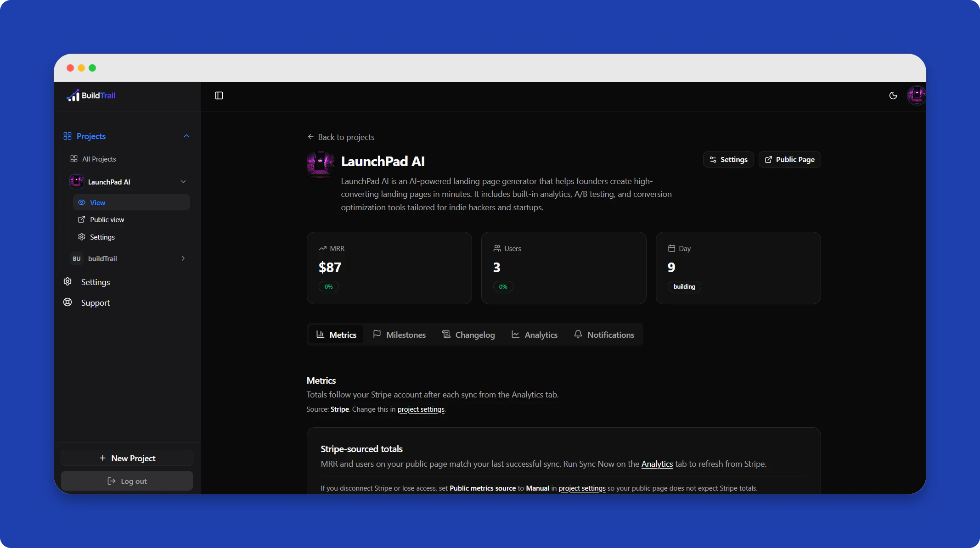Switch to the Changelog tab

click(468, 335)
